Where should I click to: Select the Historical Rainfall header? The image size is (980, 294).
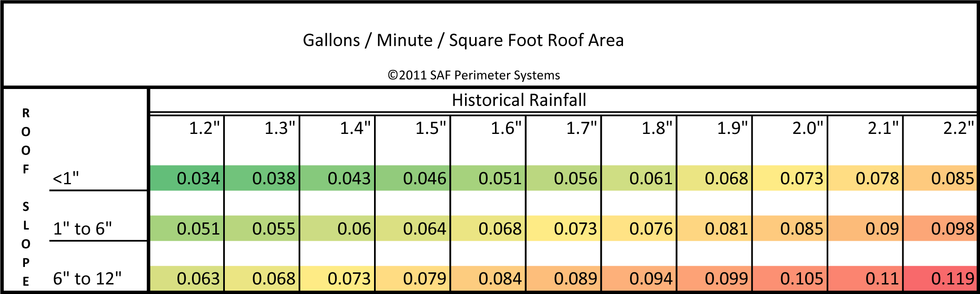(x=519, y=100)
